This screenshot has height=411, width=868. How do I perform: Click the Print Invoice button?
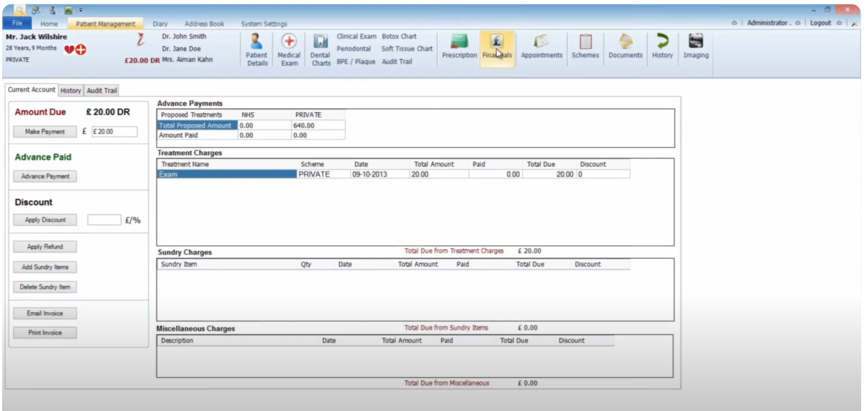click(x=45, y=333)
